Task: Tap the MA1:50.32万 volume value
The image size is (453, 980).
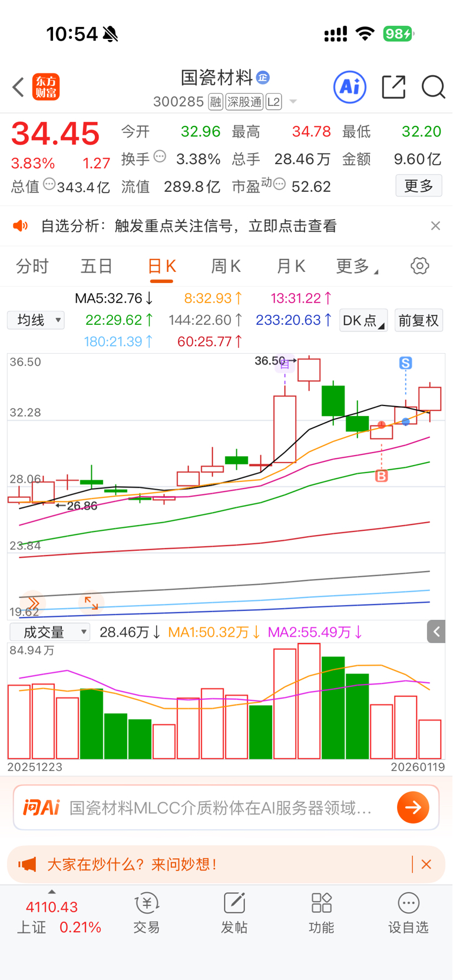Action: coord(214,632)
